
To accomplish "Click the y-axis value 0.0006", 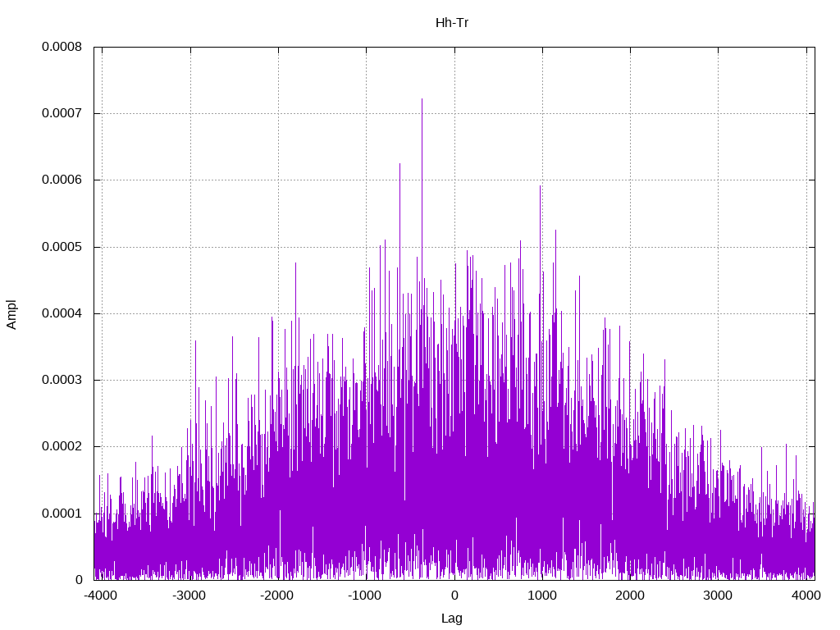I will 62,180.
